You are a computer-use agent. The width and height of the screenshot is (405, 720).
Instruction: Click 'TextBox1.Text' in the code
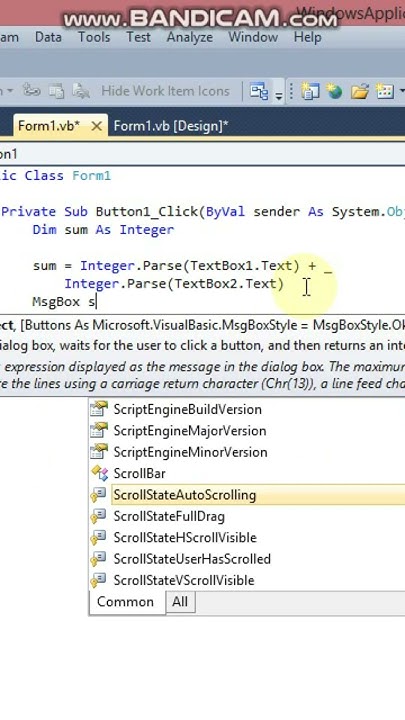point(241,265)
